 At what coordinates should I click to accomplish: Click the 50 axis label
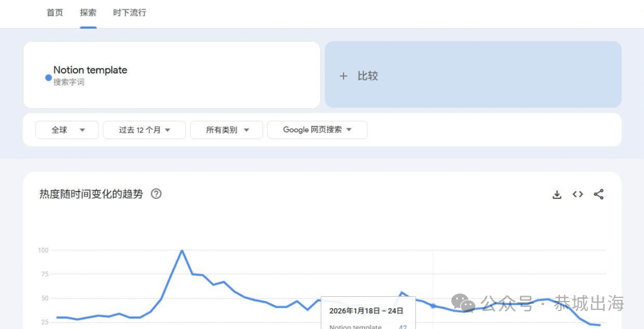pyautogui.click(x=45, y=298)
